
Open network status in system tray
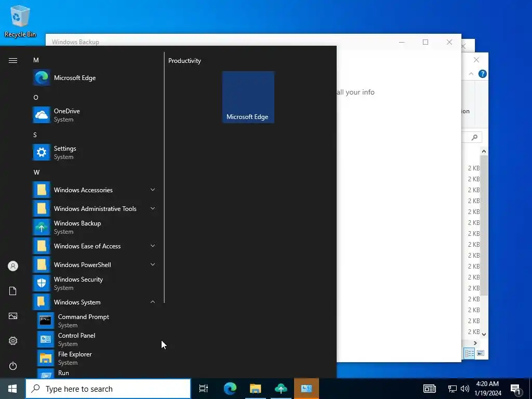(453, 389)
